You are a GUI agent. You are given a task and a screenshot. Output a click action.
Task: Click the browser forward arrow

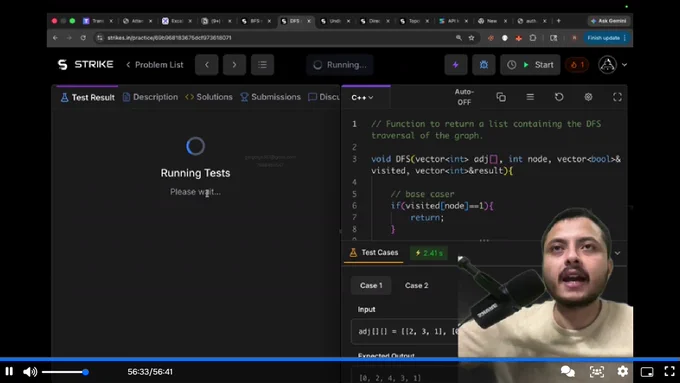69,38
